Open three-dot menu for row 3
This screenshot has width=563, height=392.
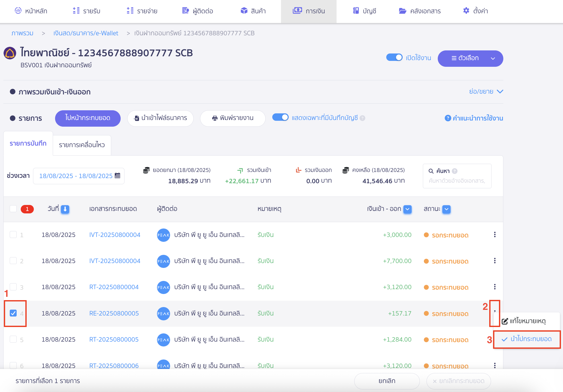495,287
